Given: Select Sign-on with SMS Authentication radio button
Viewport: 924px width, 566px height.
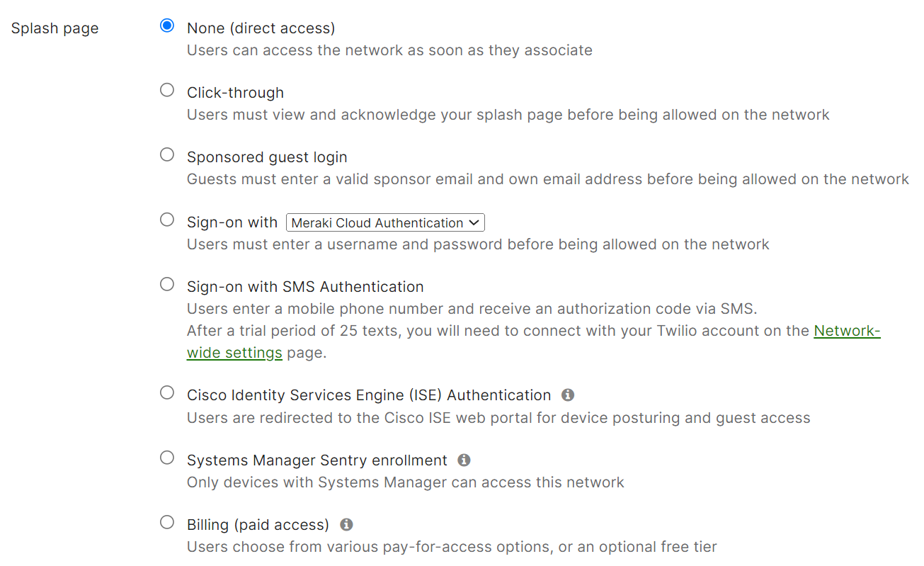Looking at the screenshot, I should pos(167,284).
